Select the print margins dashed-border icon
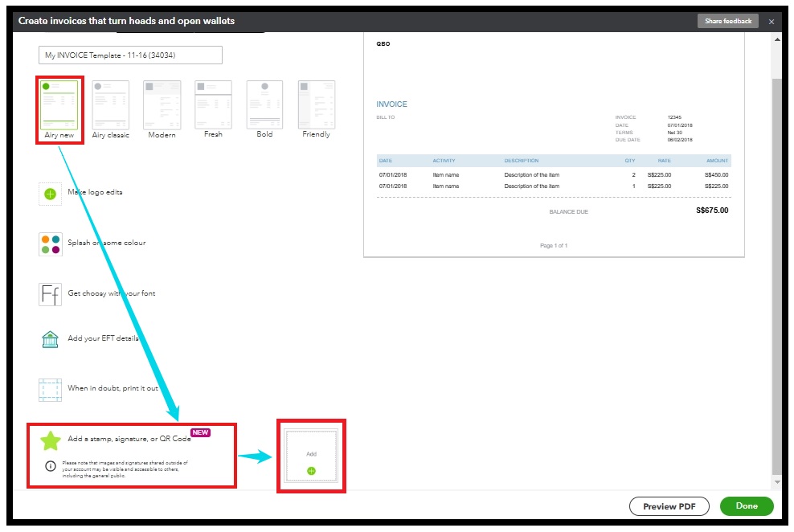794x532 pixels. coord(50,387)
